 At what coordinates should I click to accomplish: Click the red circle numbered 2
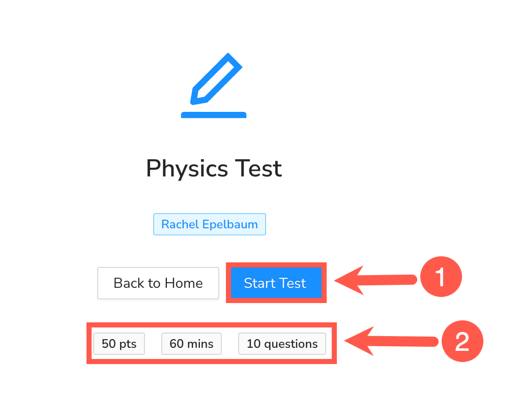coord(462,341)
